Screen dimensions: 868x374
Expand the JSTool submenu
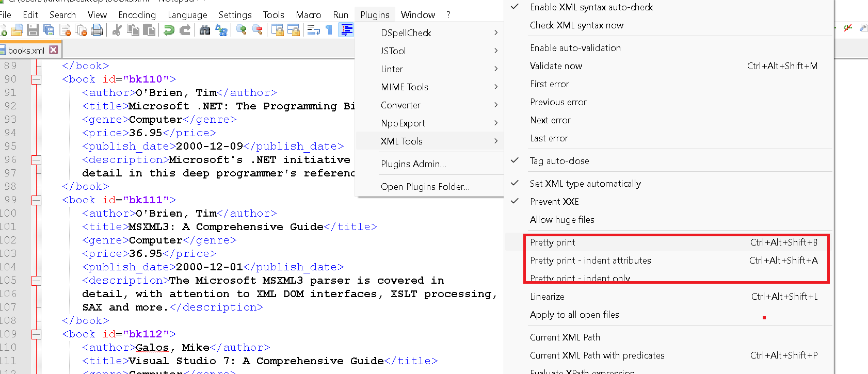(x=429, y=51)
